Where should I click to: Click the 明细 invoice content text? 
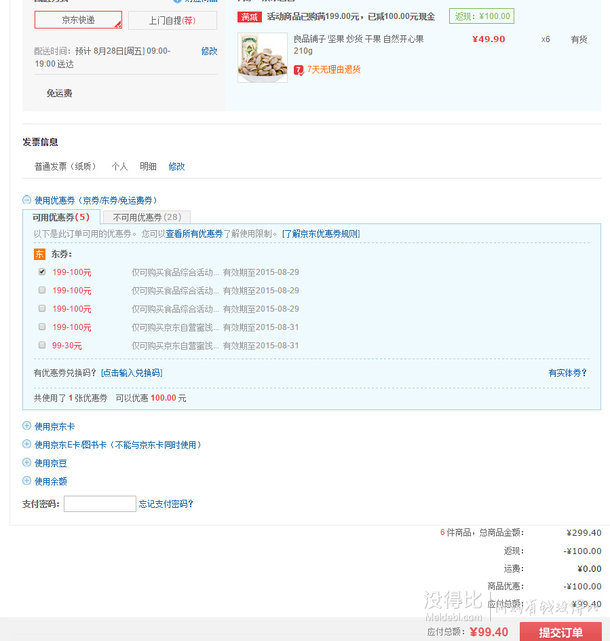148,166
